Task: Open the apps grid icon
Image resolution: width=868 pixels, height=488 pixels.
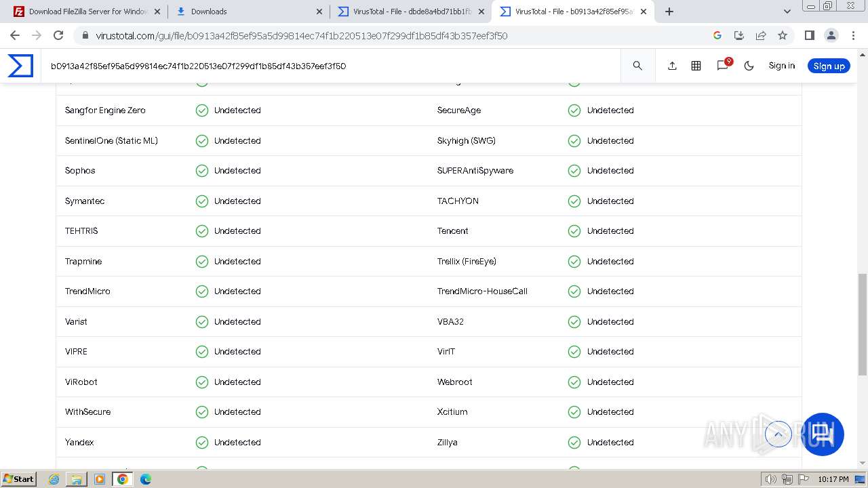Action: pyautogui.click(x=696, y=66)
